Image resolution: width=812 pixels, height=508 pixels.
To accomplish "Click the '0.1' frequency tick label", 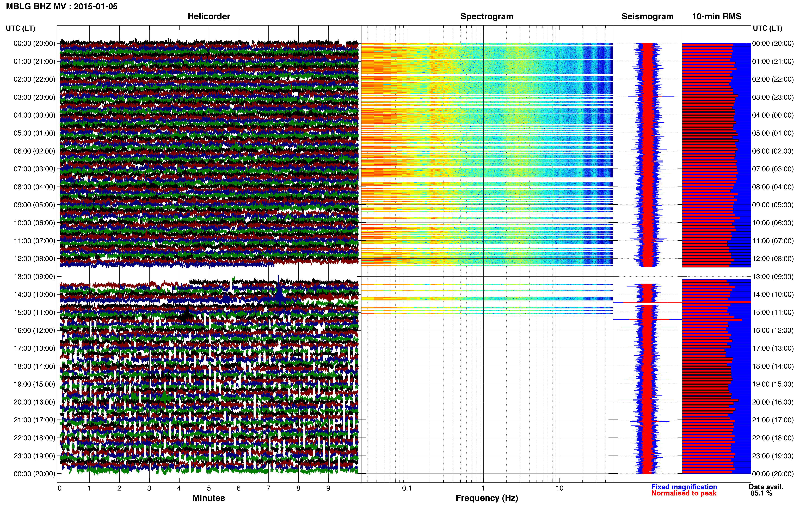I will [407, 488].
